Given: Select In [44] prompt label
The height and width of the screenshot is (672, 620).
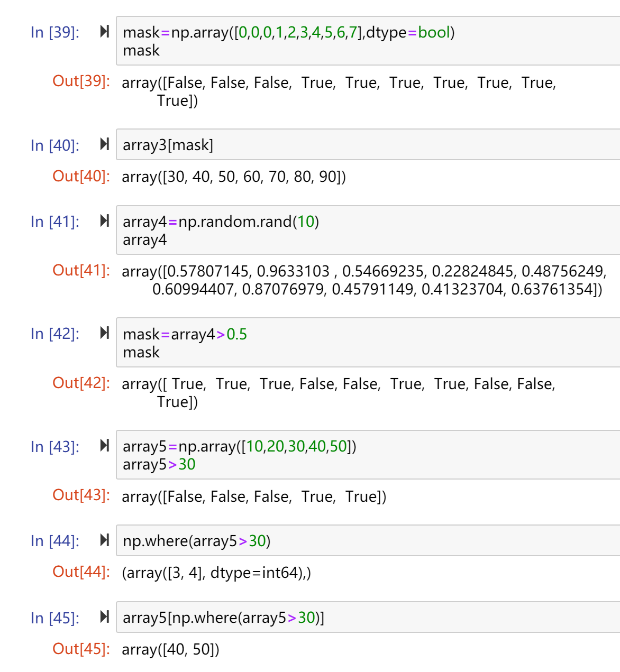Looking at the screenshot, I should [55, 541].
